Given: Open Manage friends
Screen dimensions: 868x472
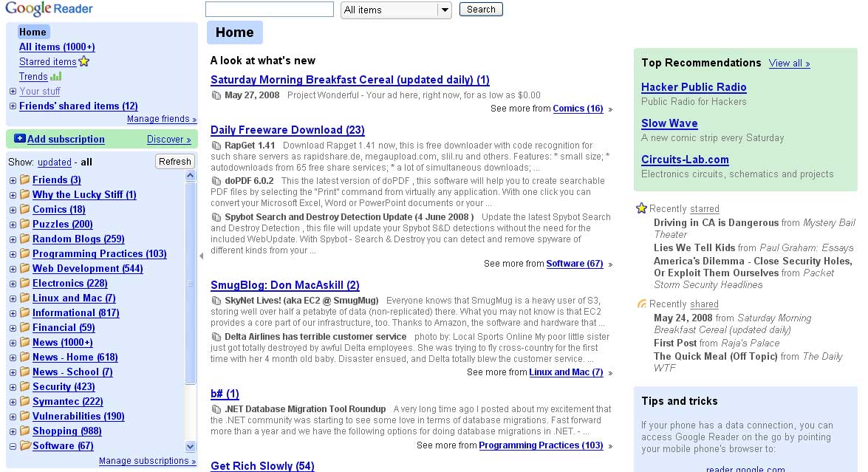Looking at the screenshot, I should 162,119.
